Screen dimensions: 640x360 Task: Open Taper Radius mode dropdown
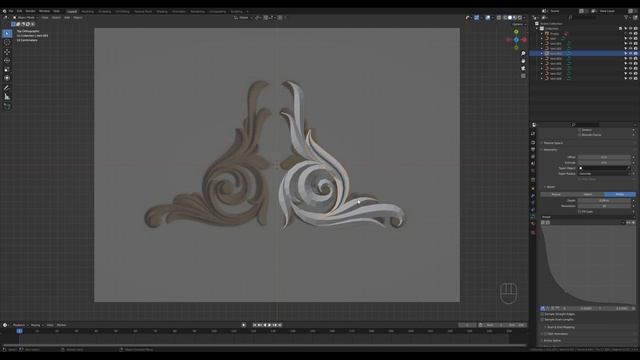pyautogui.click(x=605, y=173)
